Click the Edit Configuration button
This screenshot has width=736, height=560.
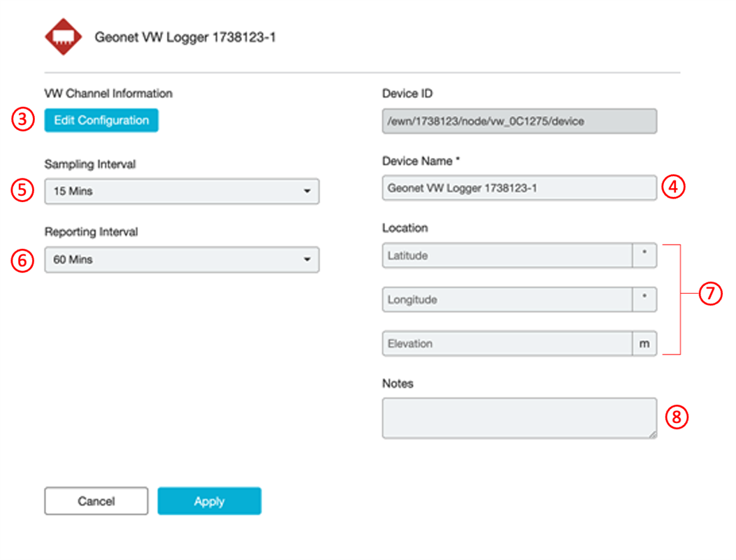[101, 120]
